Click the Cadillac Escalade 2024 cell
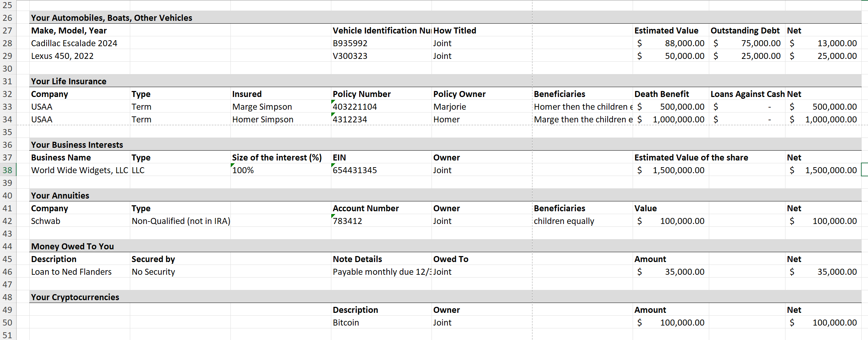The height and width of the screenshot is (340, 868). tap(80, 43)
